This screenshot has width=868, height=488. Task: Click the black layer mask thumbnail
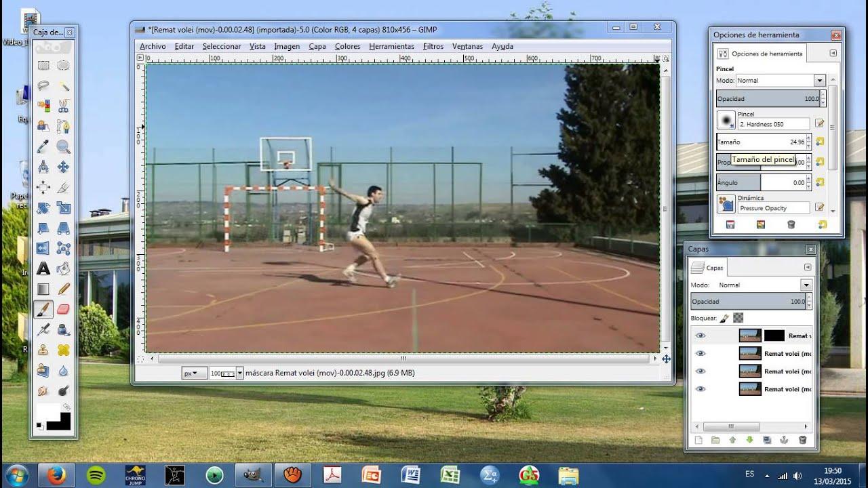[x=775, y=335]
